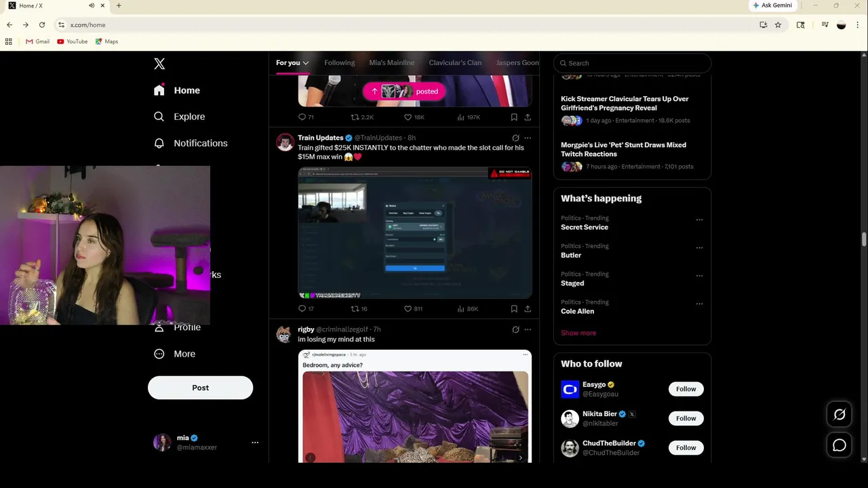Viewport: 868px width, 488px height.
Task: Click the new posts 'posted' pill
Action: [x=404, y=91]
